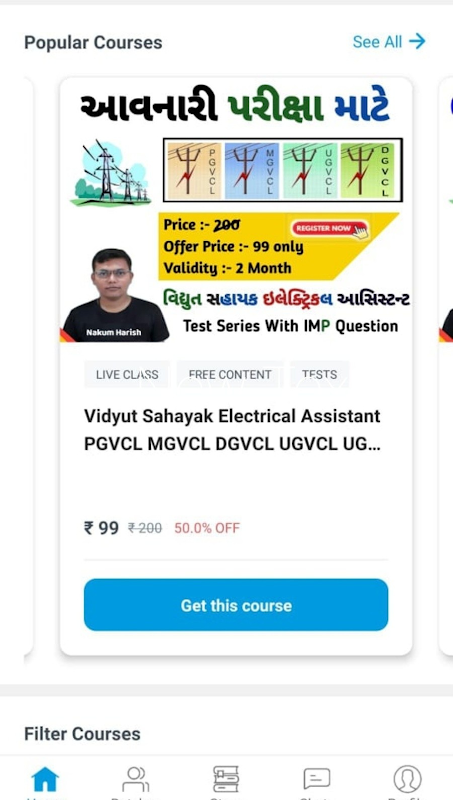The image size is (453, 800).
Task: Click the power tower illustration
Action: [x=111, y=172]
